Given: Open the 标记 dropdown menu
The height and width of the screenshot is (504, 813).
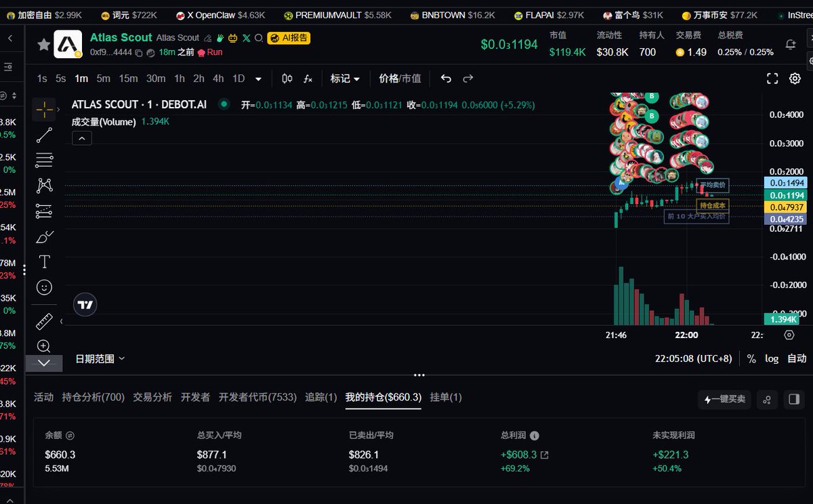Looking at the screenshot, I should point(344,79).
